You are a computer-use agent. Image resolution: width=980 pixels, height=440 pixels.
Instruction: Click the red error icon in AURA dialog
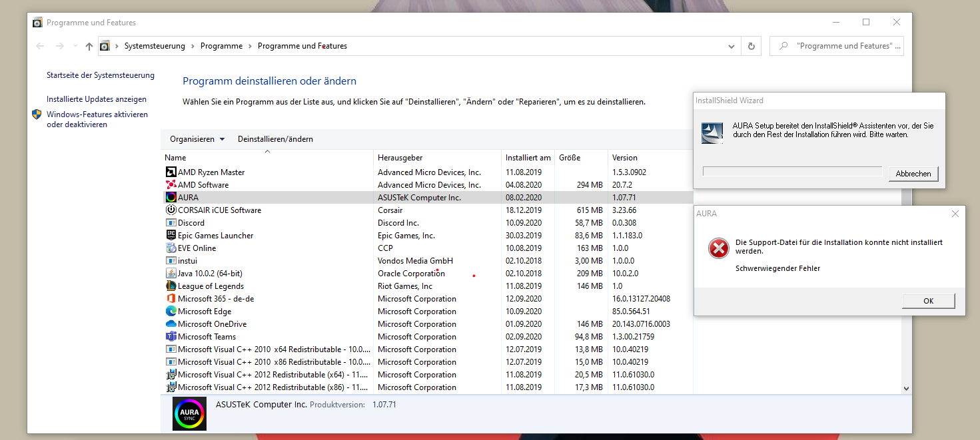(x=718, y=249)
